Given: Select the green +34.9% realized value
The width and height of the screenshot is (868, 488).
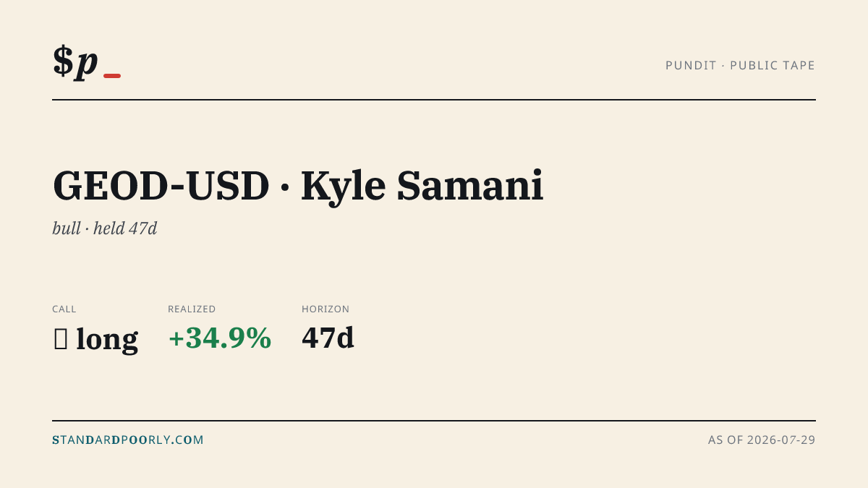Looking at the screenshot, I should (x=220, y=338).
